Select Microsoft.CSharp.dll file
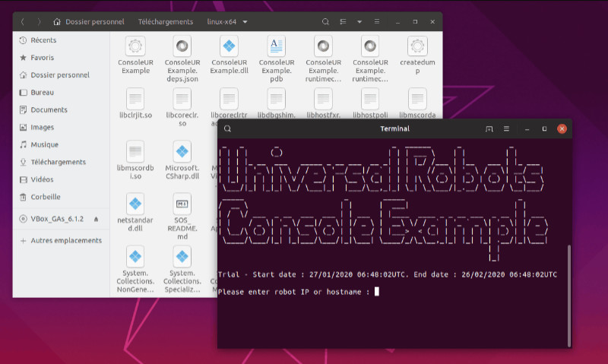The height and width of the screenshot is (364, 608). click(x=182, y=160)
